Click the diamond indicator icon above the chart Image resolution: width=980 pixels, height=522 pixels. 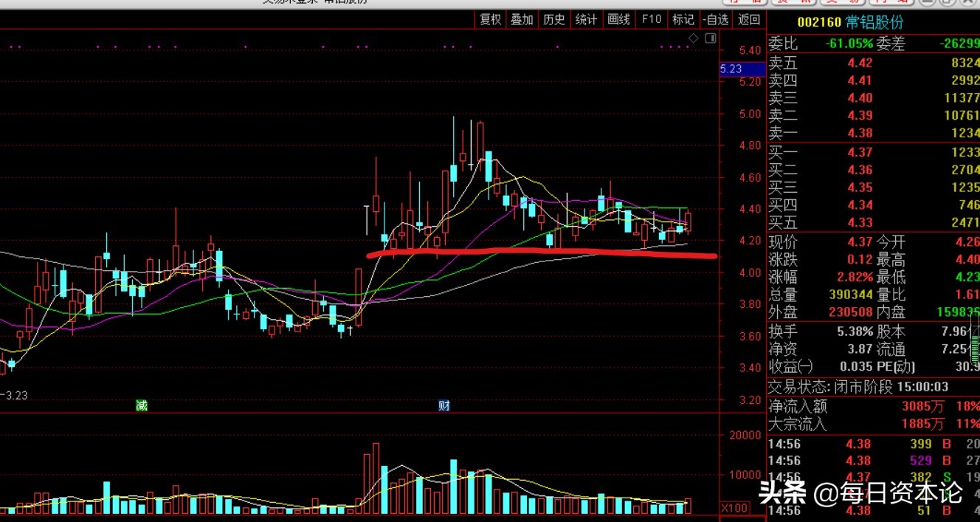click(x=693, y=38)
